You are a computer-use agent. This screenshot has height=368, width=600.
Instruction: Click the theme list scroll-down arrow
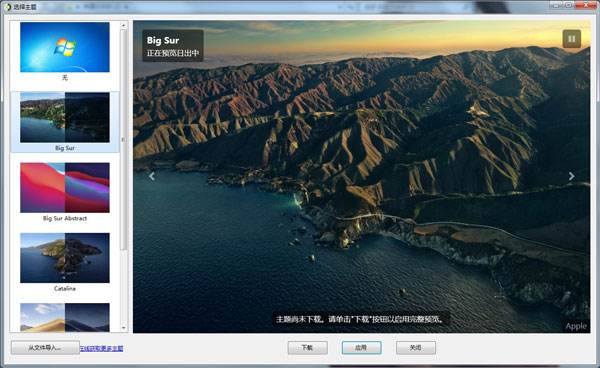(123, 328)
